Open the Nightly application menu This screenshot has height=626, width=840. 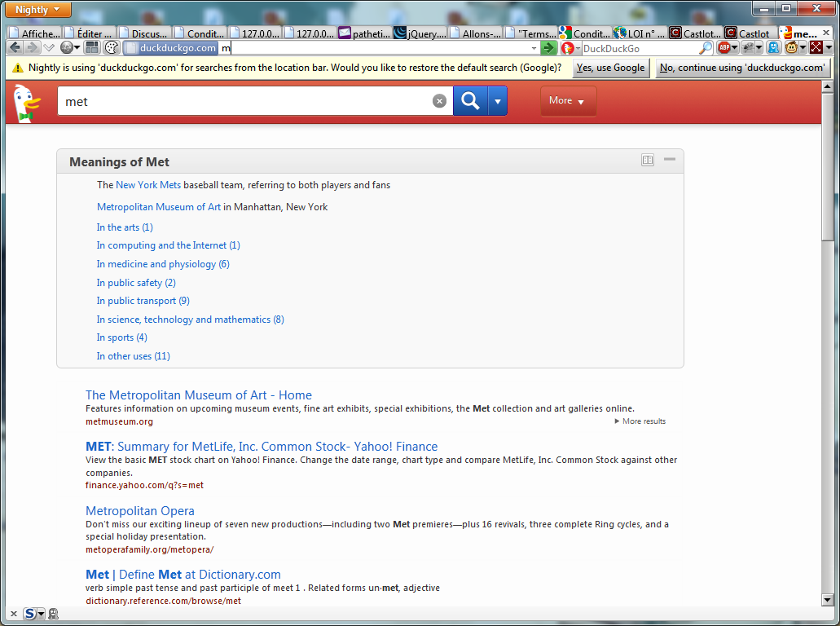[x=38, y=10]
